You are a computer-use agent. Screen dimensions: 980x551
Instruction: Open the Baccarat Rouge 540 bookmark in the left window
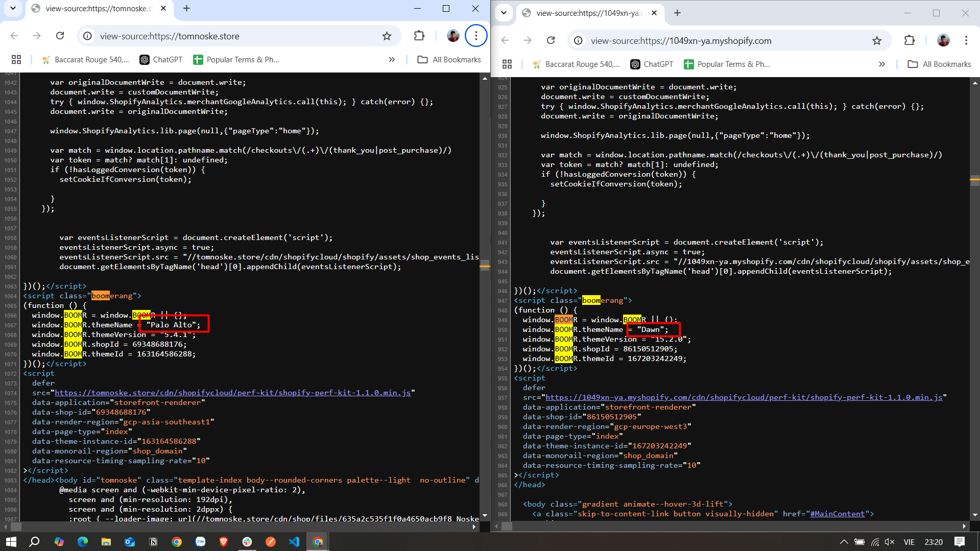point(85,60)
